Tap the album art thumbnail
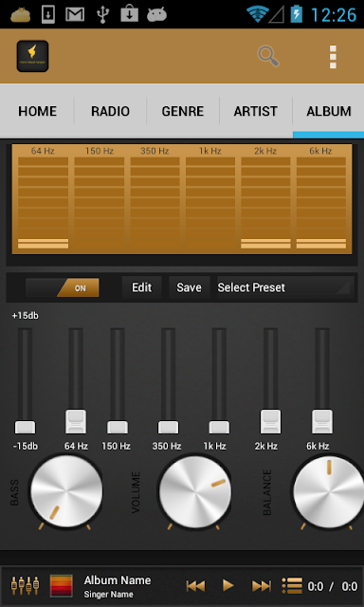 61,586
